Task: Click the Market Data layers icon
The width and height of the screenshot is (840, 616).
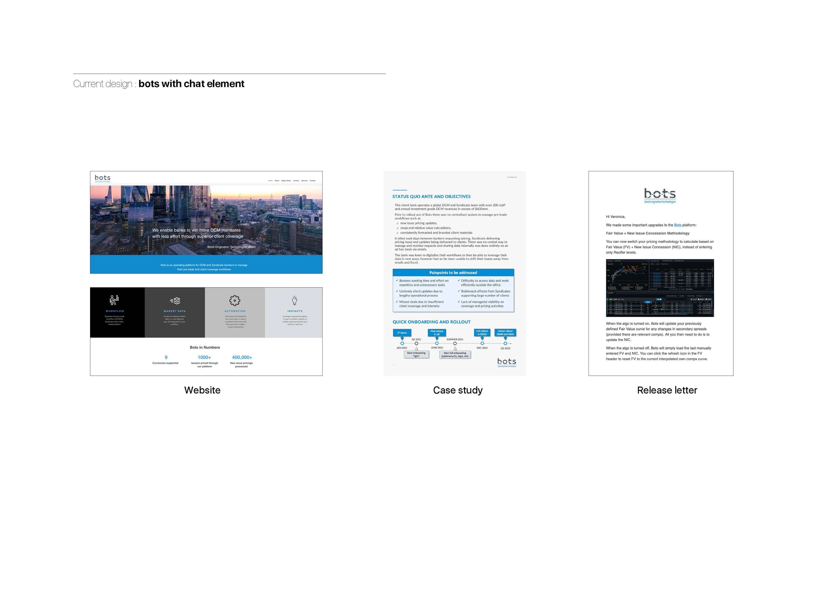Action: coord(175,301)
